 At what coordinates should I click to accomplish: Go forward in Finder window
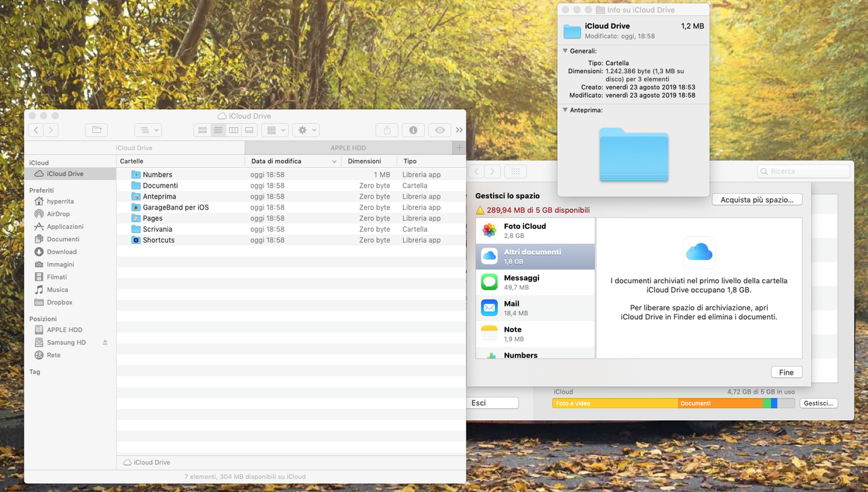[x=51, y=130]
